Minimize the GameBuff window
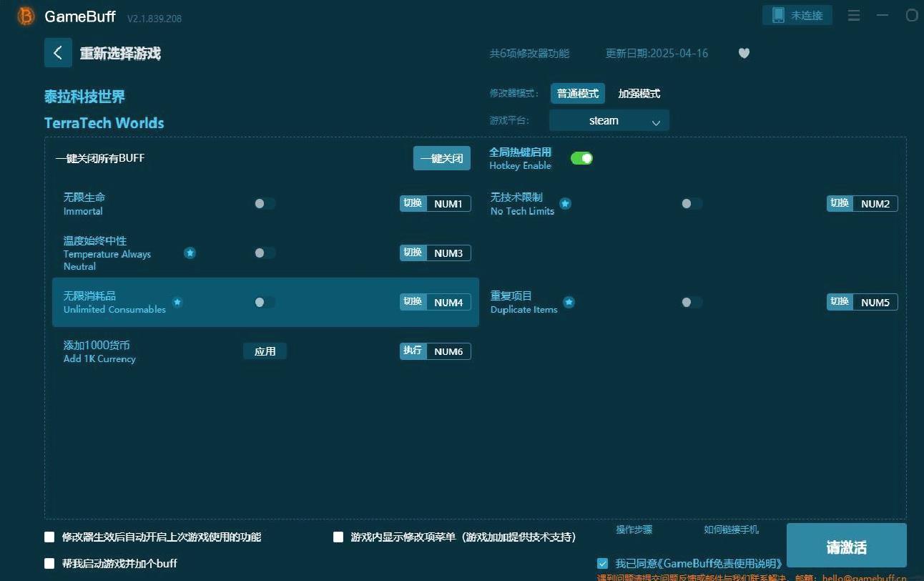 883,15
